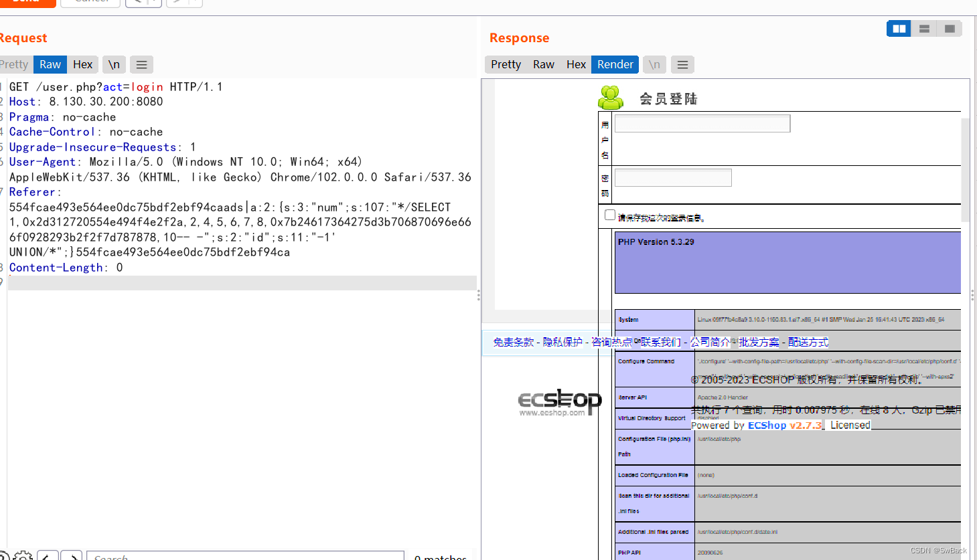Click the green member users icon
The image size is (977, 560).
click(x=611, y=98)
